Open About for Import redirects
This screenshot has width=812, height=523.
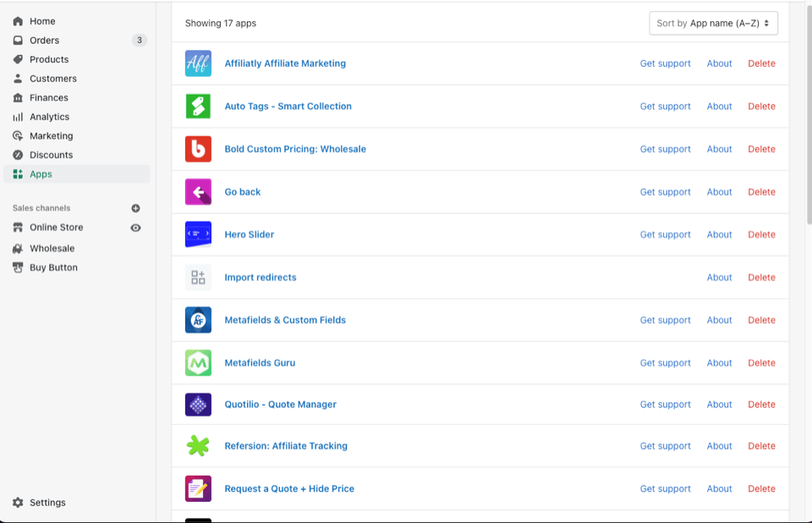click(x=719, y=277)
